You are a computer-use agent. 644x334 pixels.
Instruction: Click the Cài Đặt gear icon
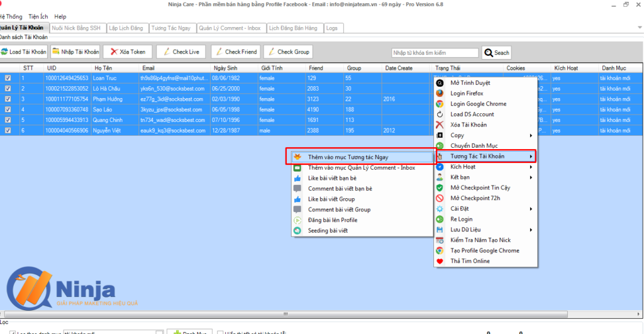pos(440,209)
